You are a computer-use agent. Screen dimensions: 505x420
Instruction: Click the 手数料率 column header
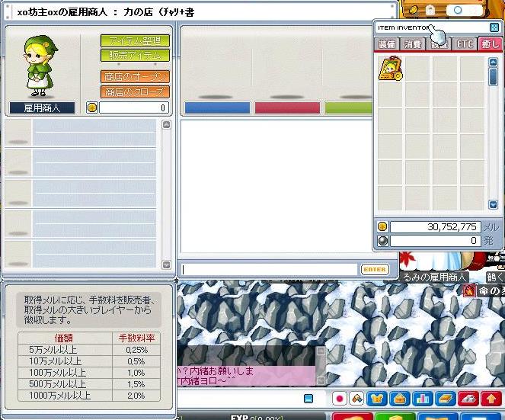click(x=136, y=338)
